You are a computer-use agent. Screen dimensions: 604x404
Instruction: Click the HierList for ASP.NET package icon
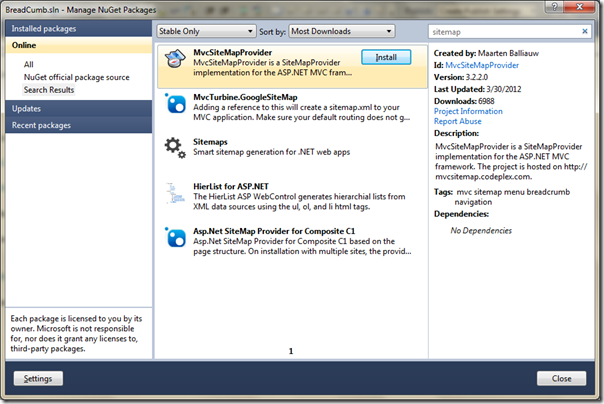click(x=175, y=193)
